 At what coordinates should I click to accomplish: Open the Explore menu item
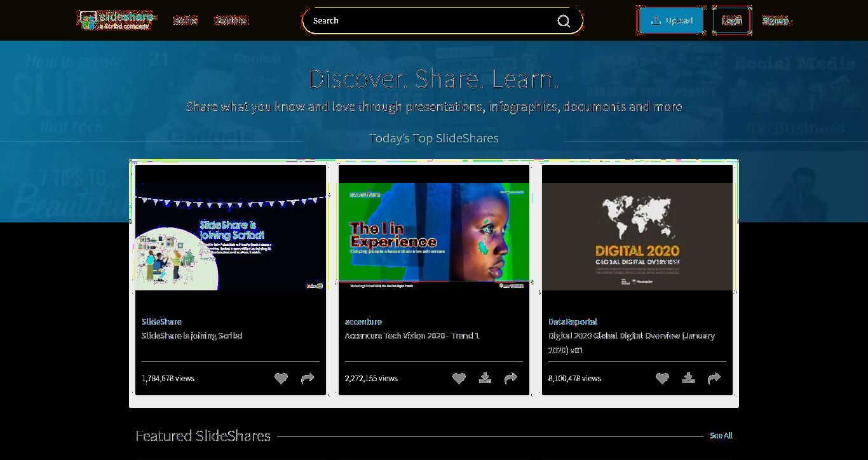(x=231, y=20)
